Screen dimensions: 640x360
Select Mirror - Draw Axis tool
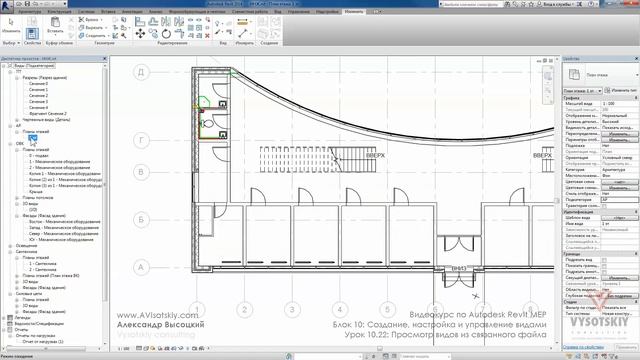[179, 22]
